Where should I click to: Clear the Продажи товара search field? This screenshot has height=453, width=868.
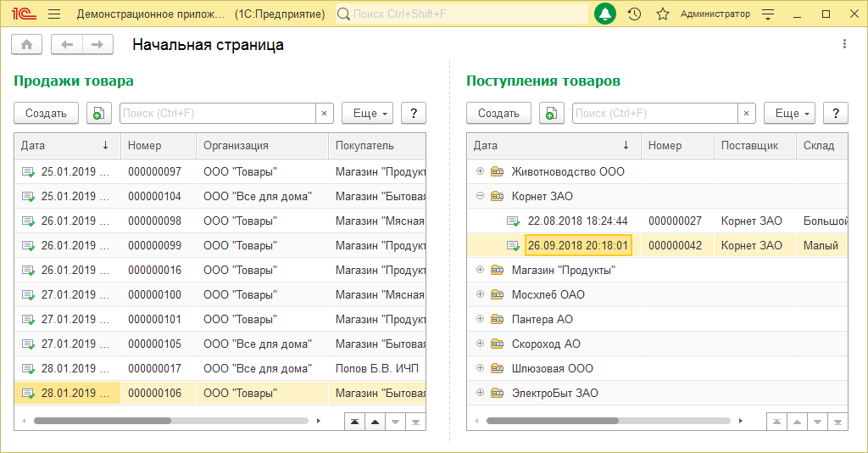pyautogui.click(x=324, y=113)
